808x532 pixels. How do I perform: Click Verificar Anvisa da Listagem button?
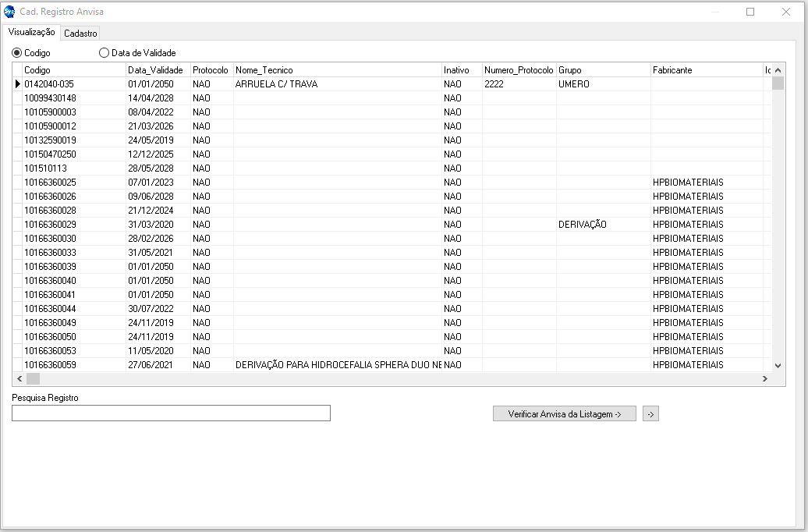(564, 414)
